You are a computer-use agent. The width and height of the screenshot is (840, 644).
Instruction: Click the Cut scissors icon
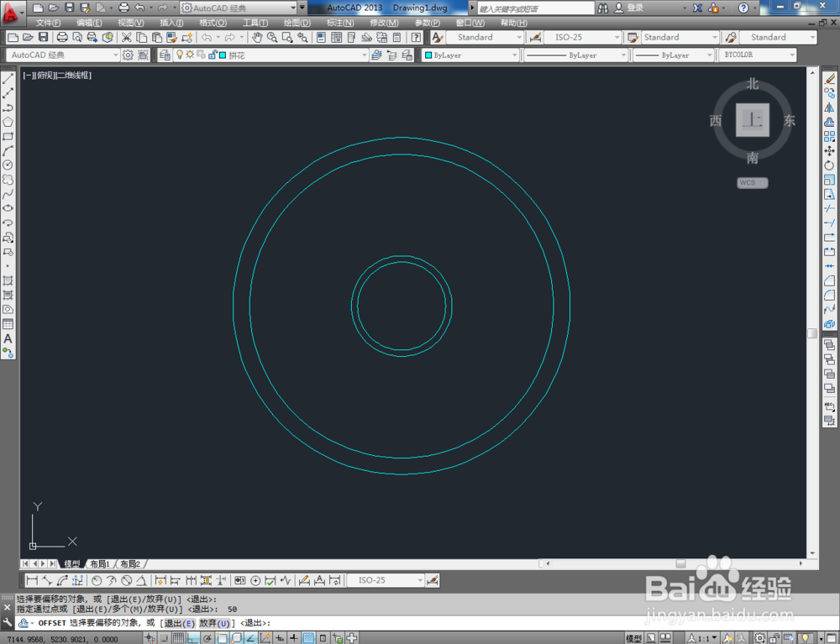pyautogui.click(x=127, y=37)
